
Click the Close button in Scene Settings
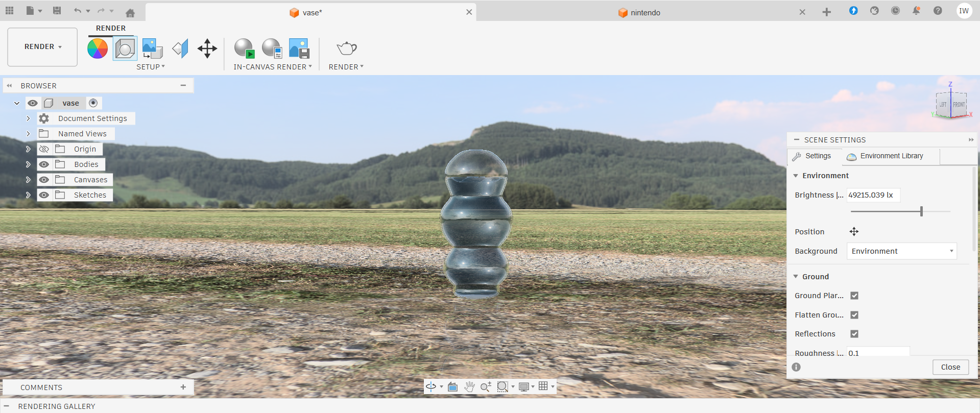pyautogui.click(x=950, y=367)
